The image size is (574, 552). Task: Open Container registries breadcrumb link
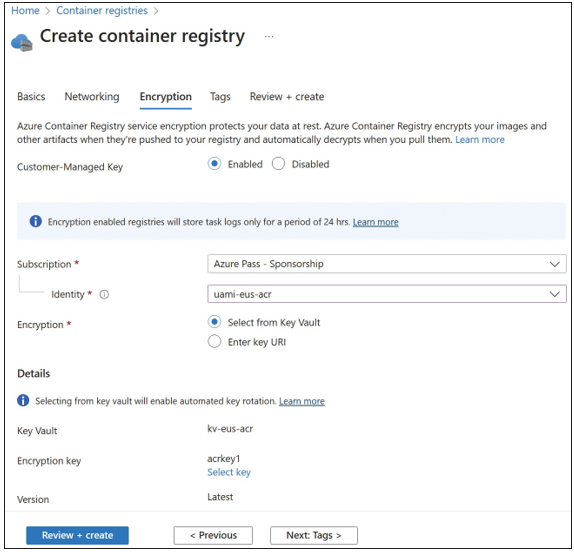tap(102, 11)
